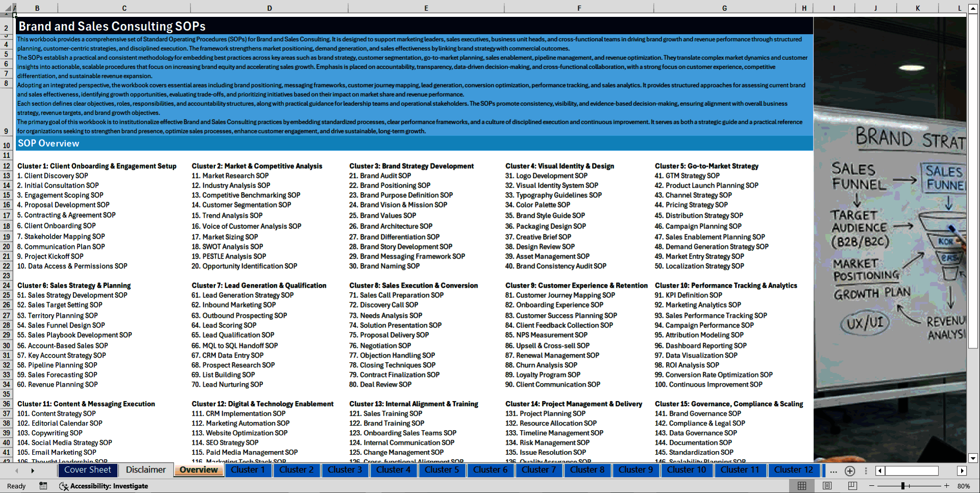The image size is (980, 493).
Task: Select column F header
Action: coord(579,8)
